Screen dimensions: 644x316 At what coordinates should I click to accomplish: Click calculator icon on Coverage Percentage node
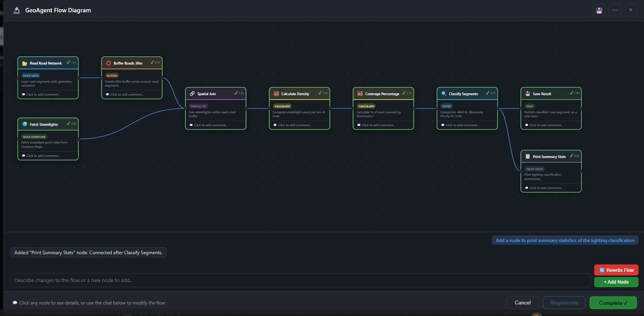click(x=360, y=94)
